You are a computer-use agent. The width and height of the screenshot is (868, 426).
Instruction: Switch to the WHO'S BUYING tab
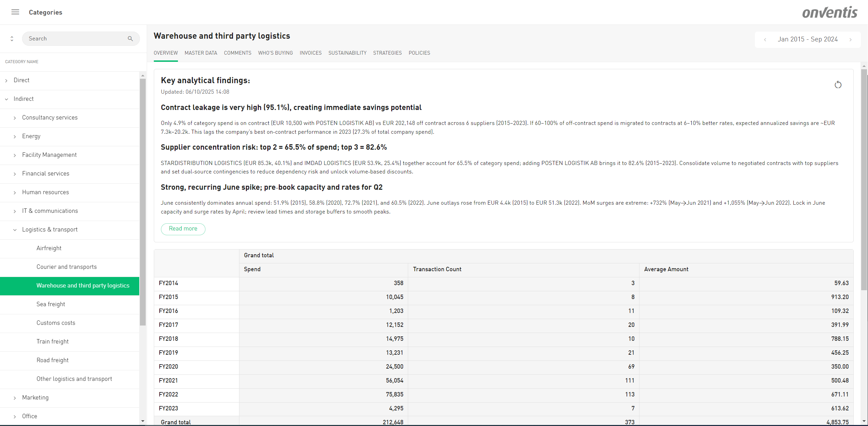(x=275, y=53)
